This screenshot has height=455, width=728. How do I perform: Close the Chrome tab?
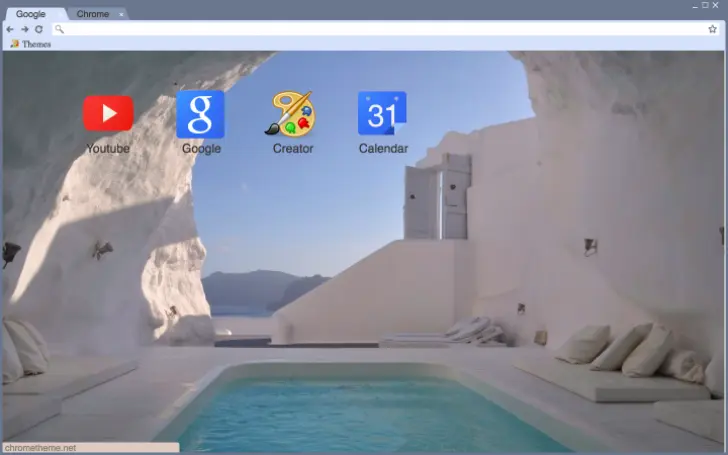(121, 14)
